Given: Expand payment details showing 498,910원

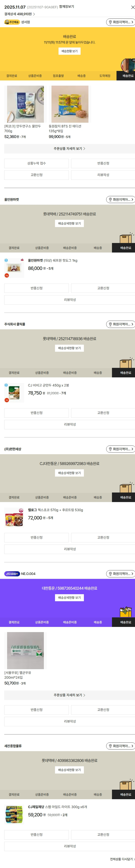Looking at the screenshot, I should click(19, 14).
